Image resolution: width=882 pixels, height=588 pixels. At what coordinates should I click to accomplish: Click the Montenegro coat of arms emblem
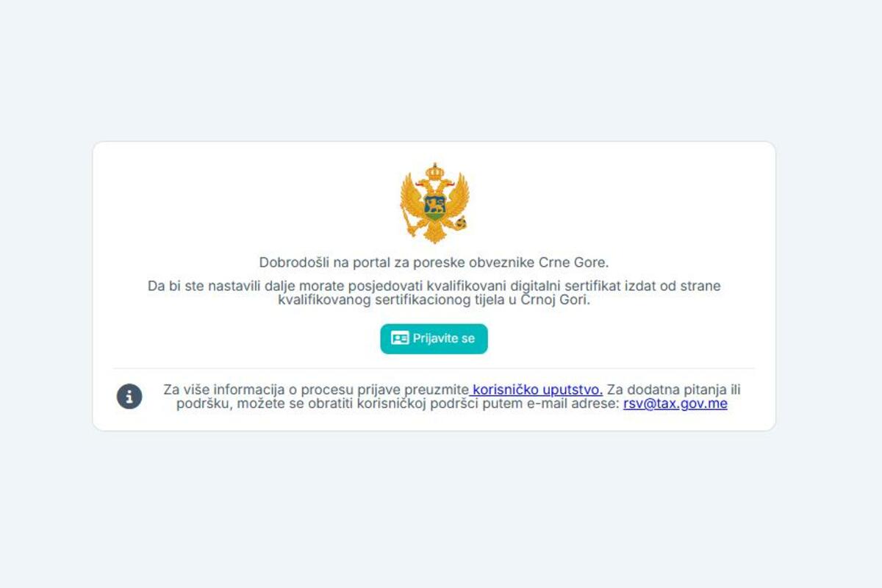coord(434,204)
